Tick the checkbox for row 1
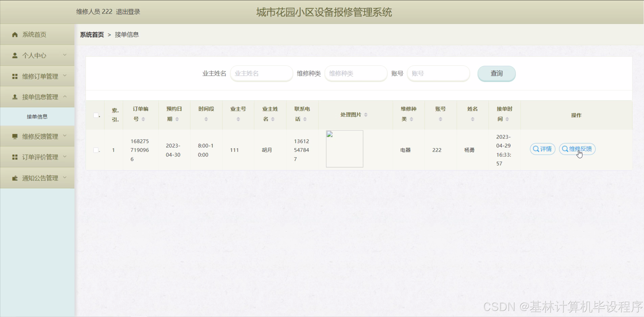 click(96, 150)
